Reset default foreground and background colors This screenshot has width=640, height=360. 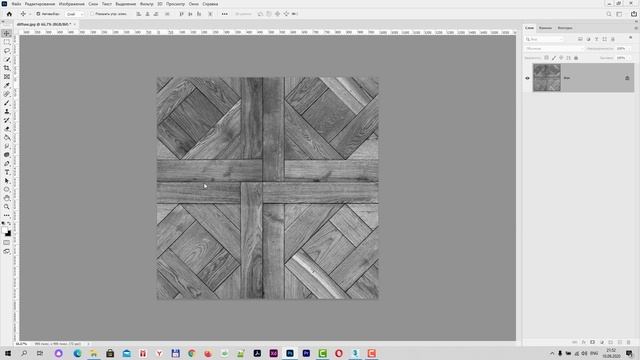(4, 224)
